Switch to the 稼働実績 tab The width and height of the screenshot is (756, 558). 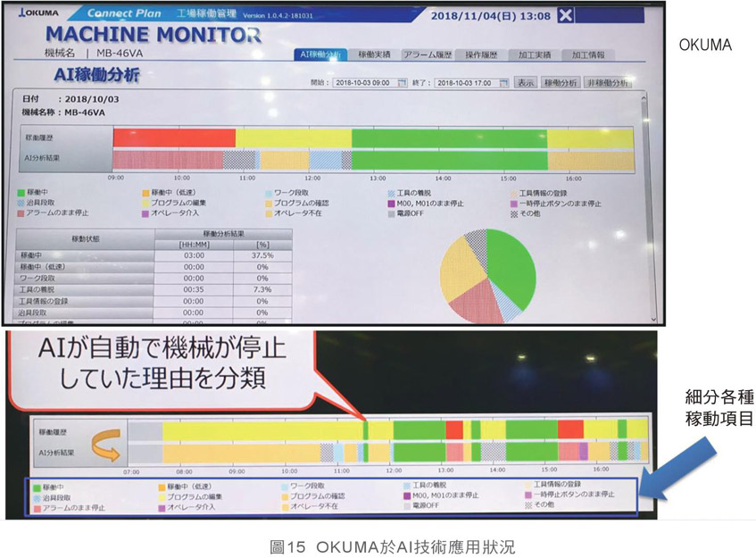click(x=372, y=55)
